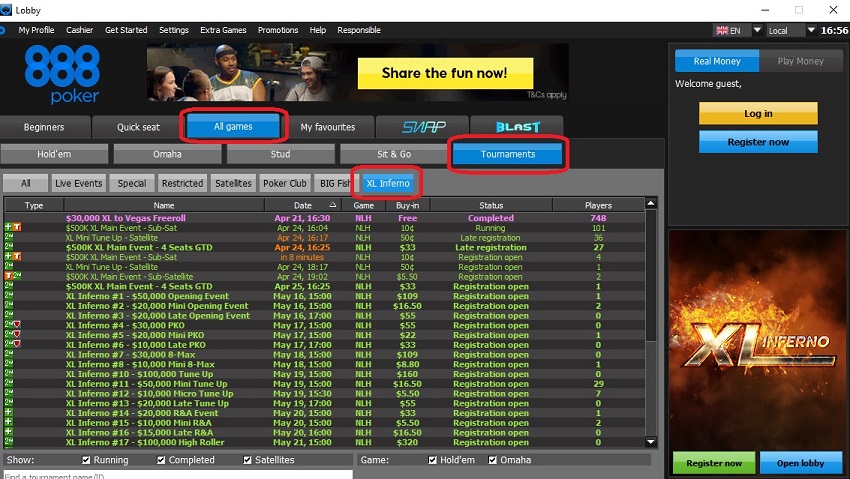The image size is (850, 479).
Task: Click red knockout shield icon in XL Inferno #4 row
Action: coord(17,325)
